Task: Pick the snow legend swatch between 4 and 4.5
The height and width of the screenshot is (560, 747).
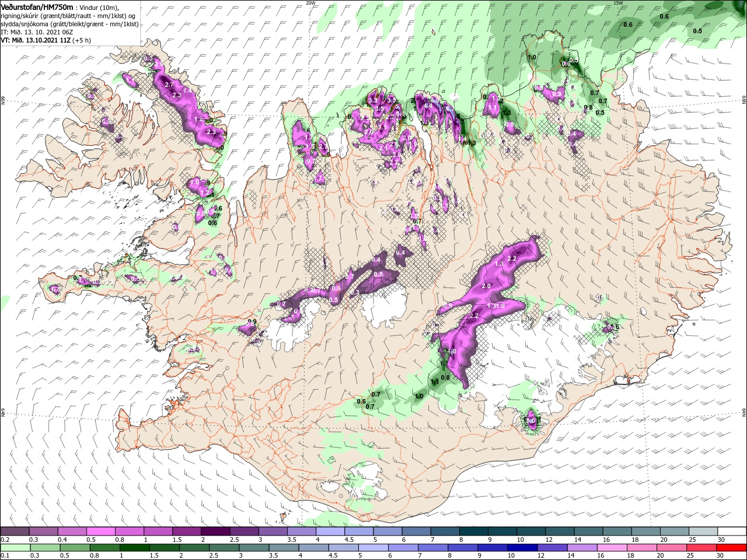Action: pyautogui.click(x=330, y=531)
